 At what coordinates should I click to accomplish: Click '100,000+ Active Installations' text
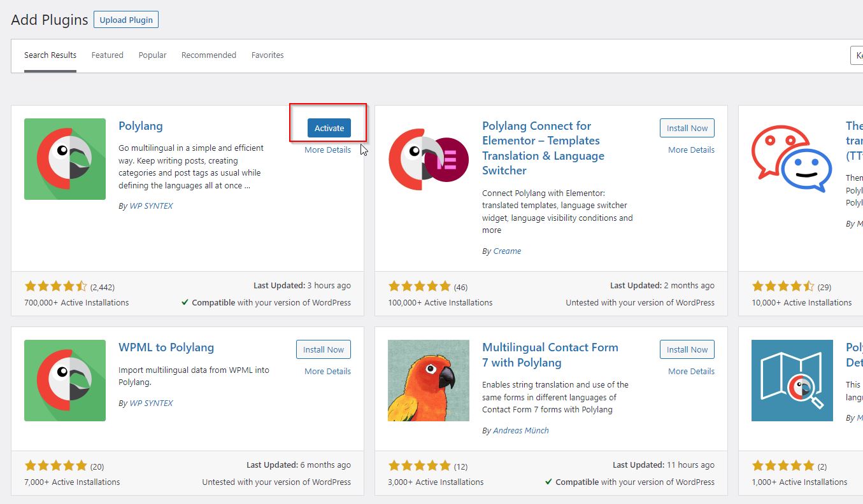point(440,303)
